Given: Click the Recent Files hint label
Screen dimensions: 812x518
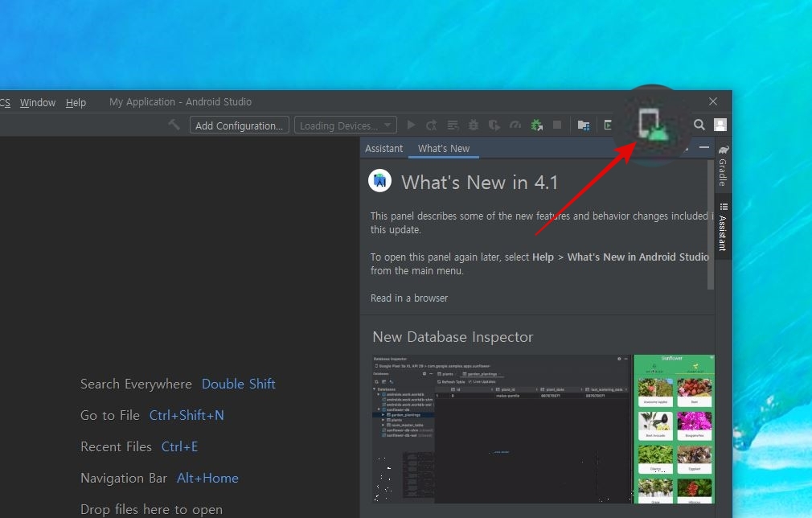Looking at the screenshot, I should pos(116,446).
